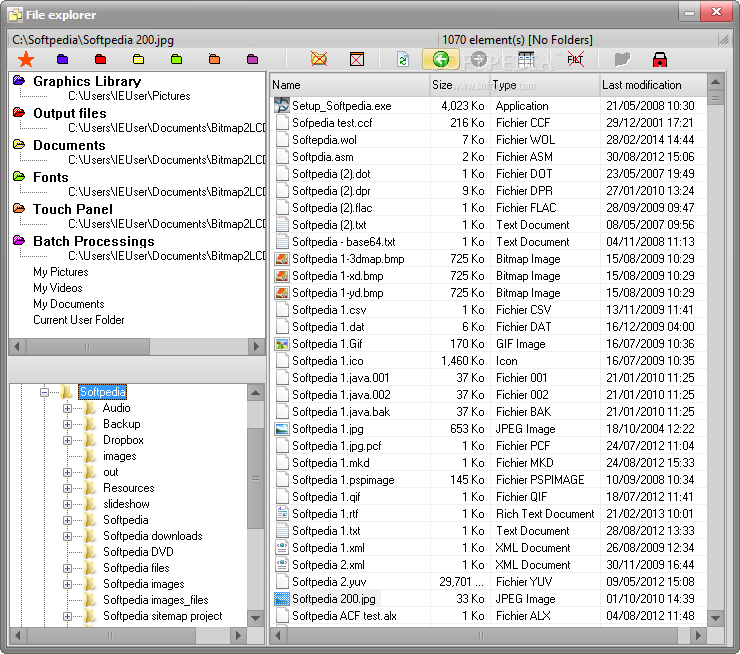Click the green folder toolbar icon
This screenshot has height=654, width=740.
pyautogui.click(x=177, y=59)
